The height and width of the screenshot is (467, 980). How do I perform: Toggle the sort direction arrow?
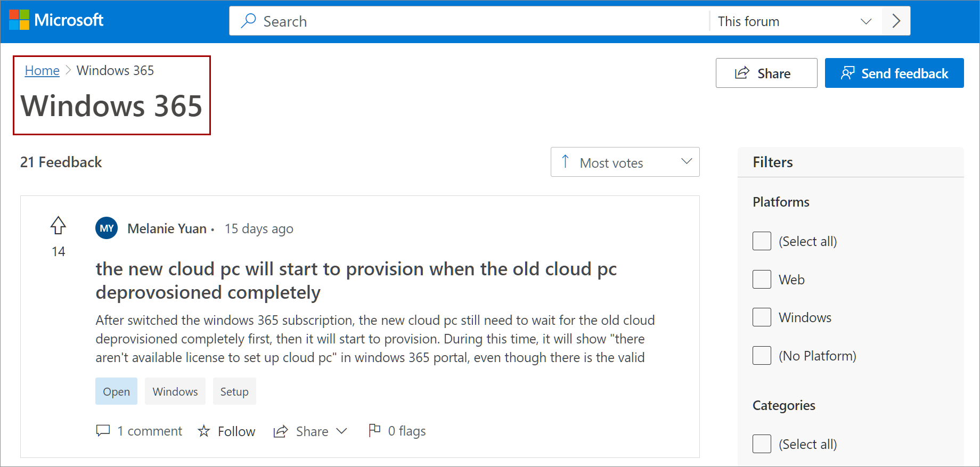click(566, 161)
